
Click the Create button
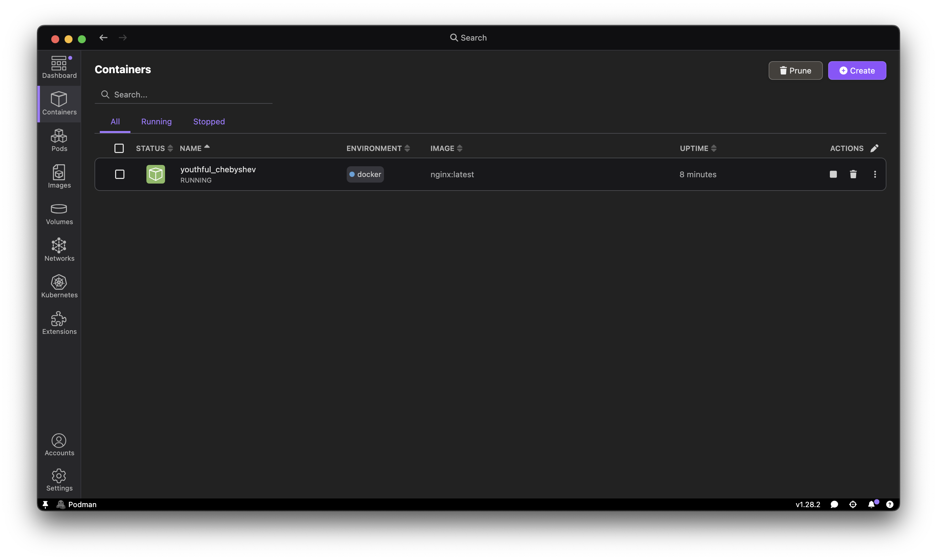pos(857,70)
